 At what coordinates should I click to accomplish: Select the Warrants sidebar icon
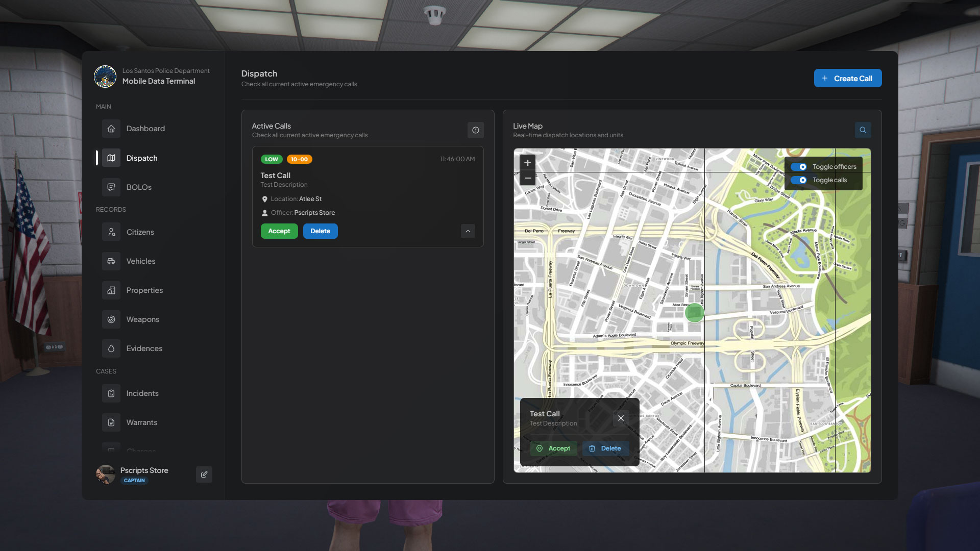point(111,422)
